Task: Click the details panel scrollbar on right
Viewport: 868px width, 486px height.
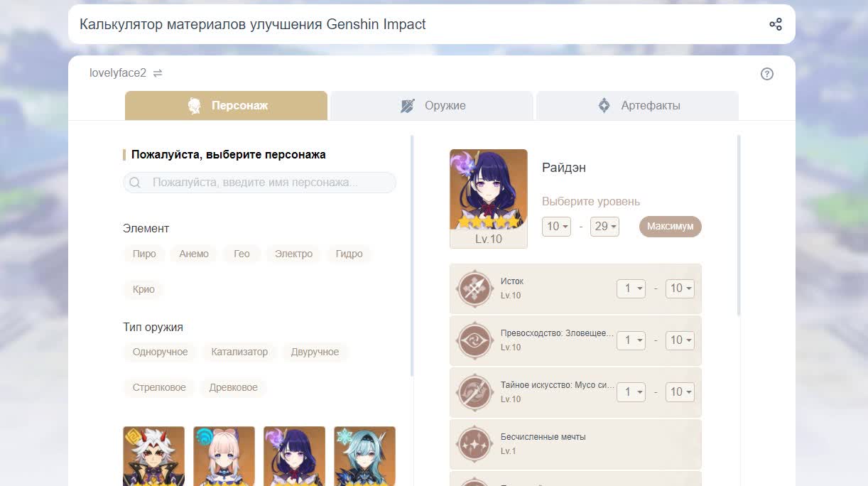Action: pyautogui.click(x=739, y=225)
